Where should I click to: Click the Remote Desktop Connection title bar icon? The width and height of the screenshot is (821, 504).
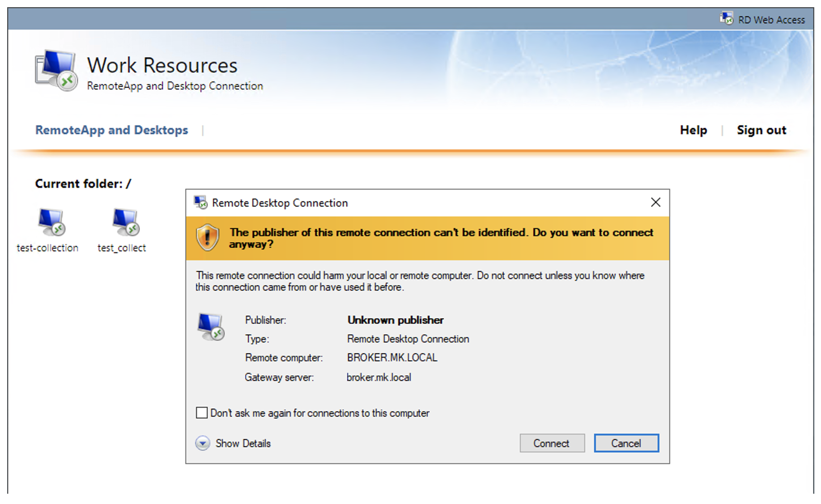(200, 203)
